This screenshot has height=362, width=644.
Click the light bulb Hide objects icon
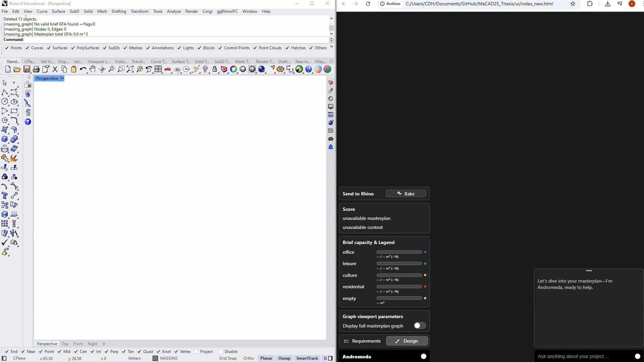coord(205,69)
